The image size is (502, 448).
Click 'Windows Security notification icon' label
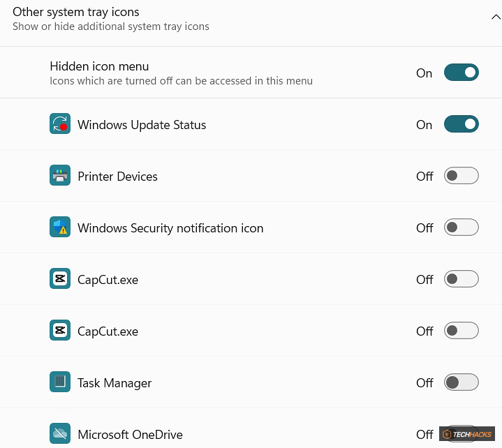(x=170, y=228)
